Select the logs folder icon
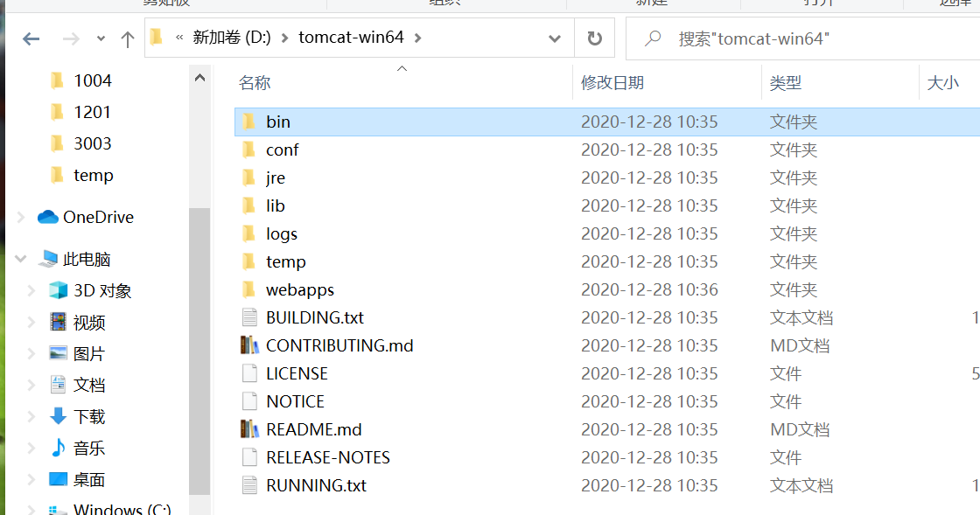 click(248, 233)
